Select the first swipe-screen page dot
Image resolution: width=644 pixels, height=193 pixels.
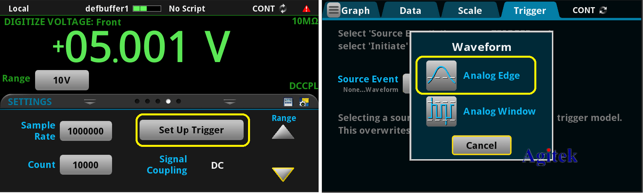click(137, 101)
